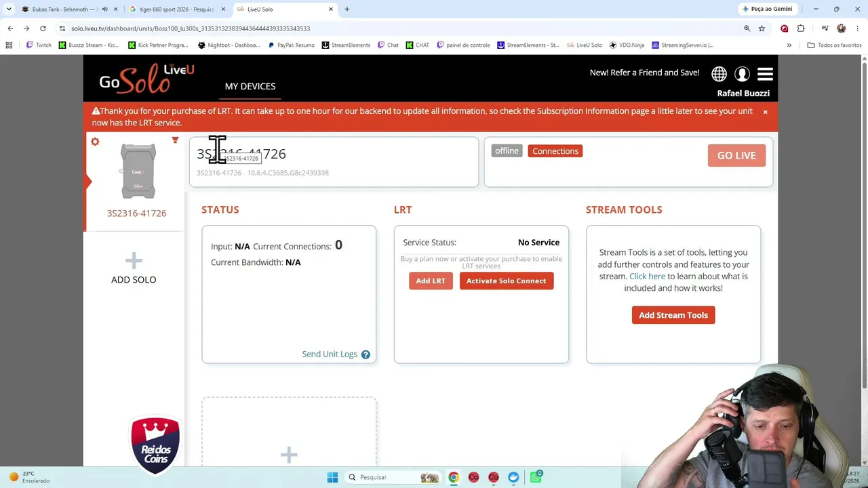This screenshot has width=868, height=488.
Task: Dismiss the LRT purchase notification banner
Action: pyautogui.click(x=765, y=112)
